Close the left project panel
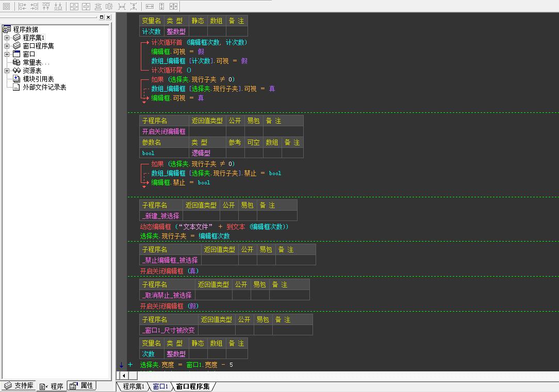The width and height of the screenshot is (559, 392). (x=108, y=17)
